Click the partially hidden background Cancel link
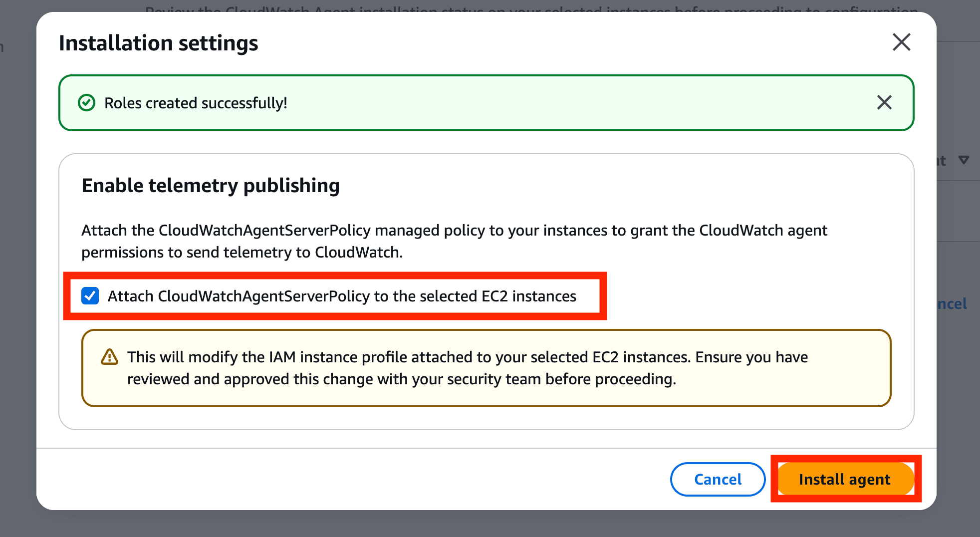Image resolution: width=980 pixels, height=537 pixels. (x=952, y=304)
